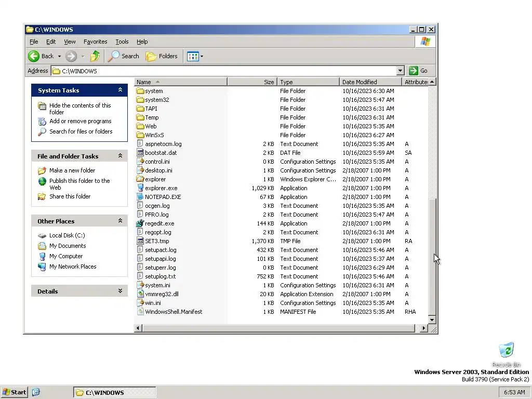Sort by the Attributes column header
The width and height of the screenshot is (532, 399).
(415, 82)
